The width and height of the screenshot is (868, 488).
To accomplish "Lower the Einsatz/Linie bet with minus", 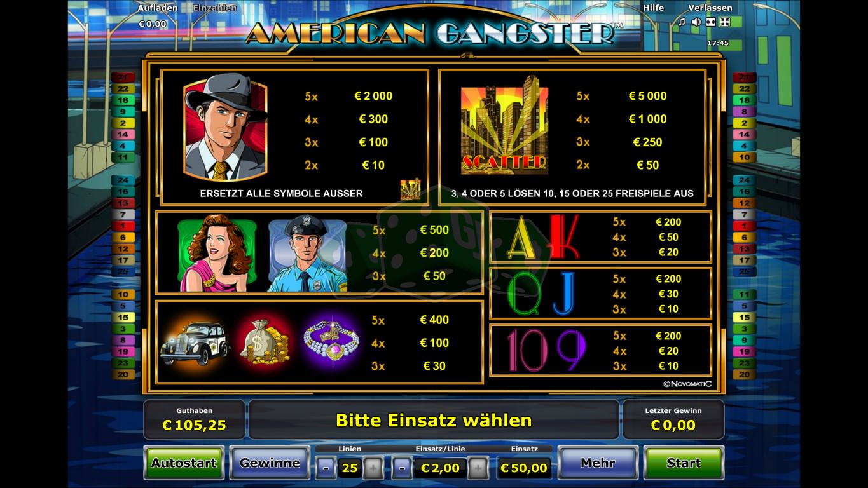I will (402, 469).
